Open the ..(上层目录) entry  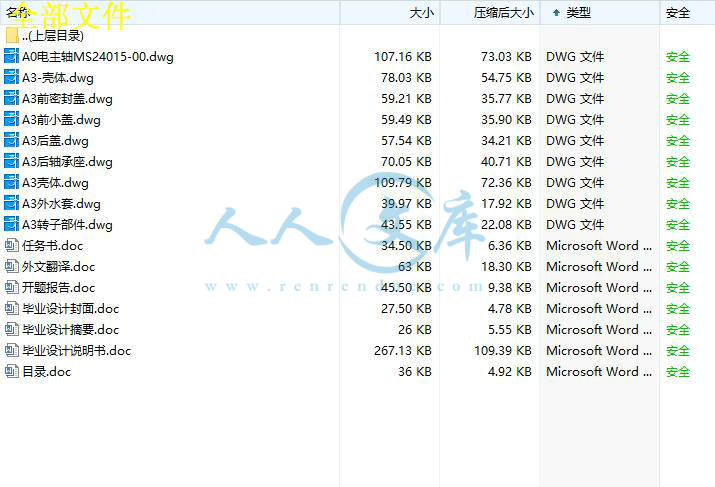pos(52,36)
